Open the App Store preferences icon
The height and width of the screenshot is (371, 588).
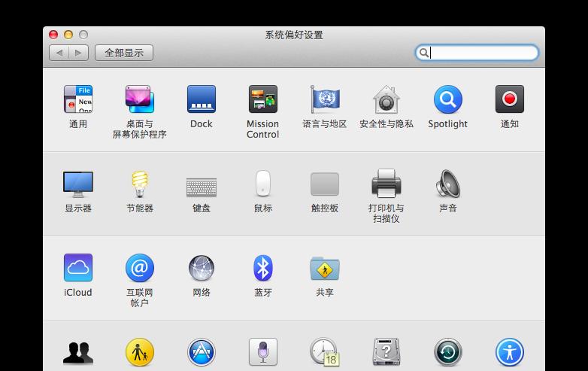tap(202, 352)
